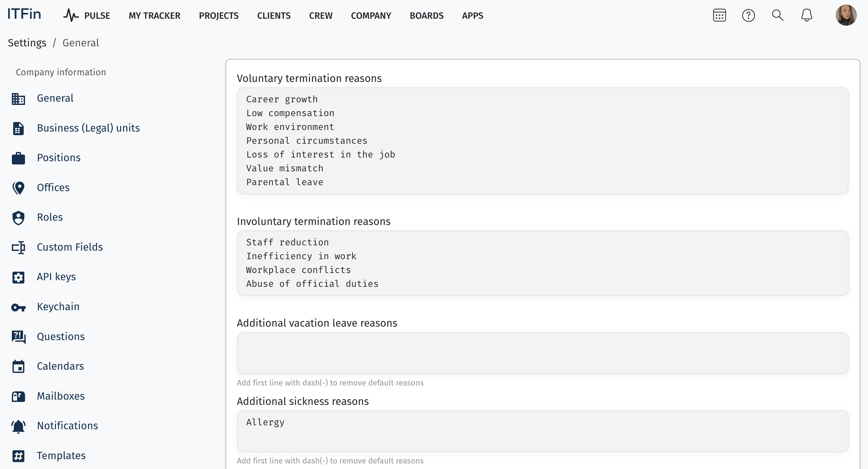This screenshot has width=868, height=469.
Task: Open the Questions settings
Action: click(61, 336)
